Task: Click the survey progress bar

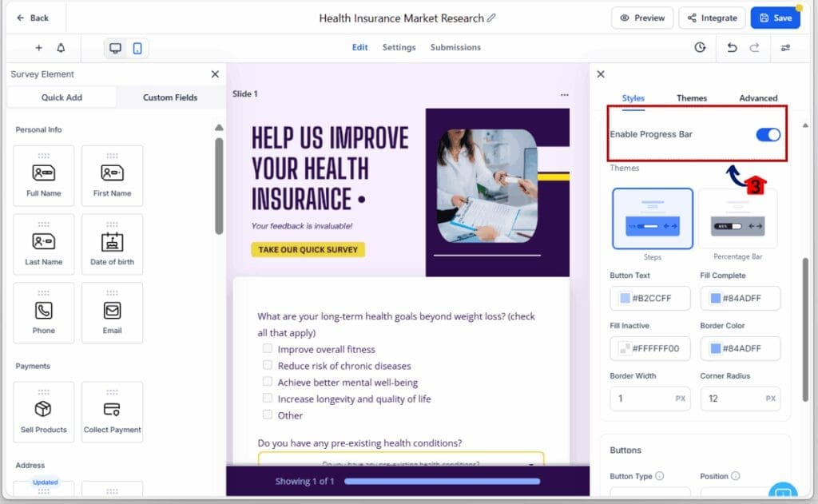Action: click(442, 481)
